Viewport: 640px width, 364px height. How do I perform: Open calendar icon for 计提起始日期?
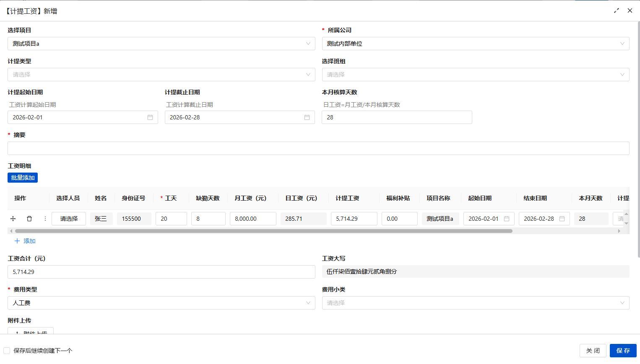(150, 117)
